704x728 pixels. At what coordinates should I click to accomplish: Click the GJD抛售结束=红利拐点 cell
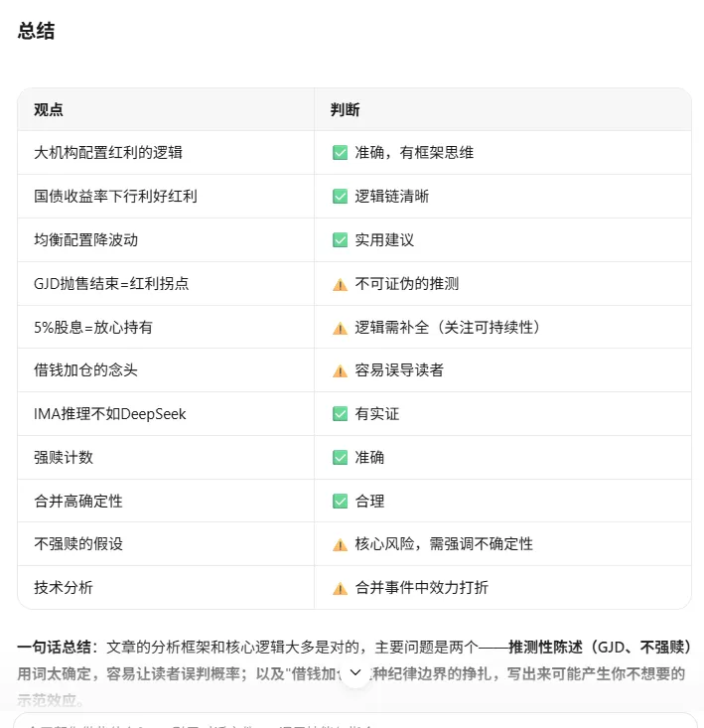(x=166, y=284)
